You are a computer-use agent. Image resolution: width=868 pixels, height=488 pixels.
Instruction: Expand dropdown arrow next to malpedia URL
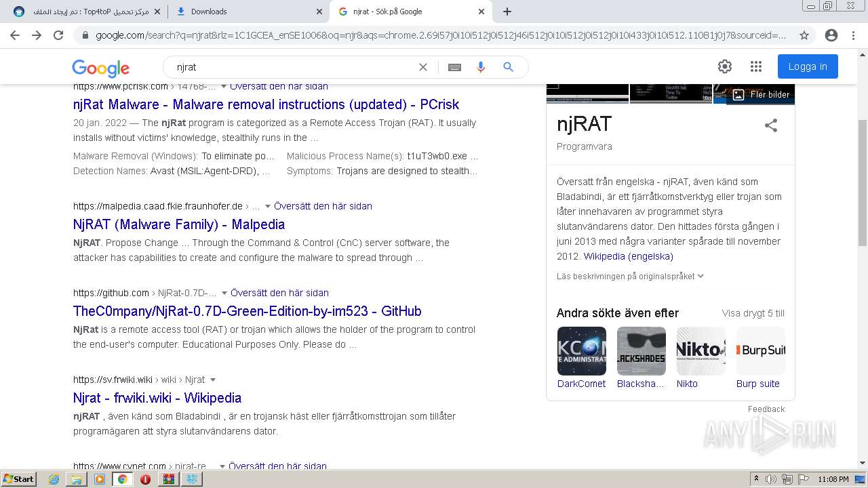(267, 206)
